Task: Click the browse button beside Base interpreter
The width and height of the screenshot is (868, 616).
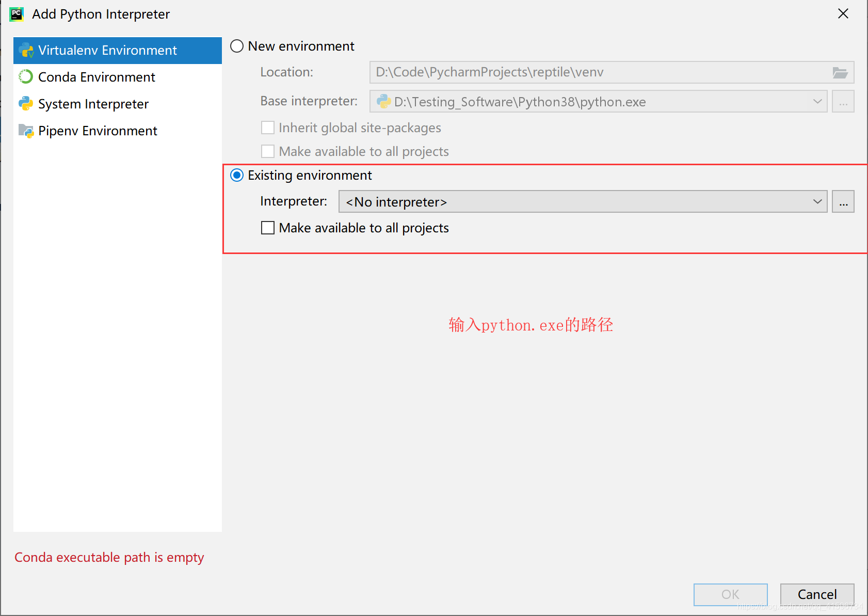Action: pos(843,101)
